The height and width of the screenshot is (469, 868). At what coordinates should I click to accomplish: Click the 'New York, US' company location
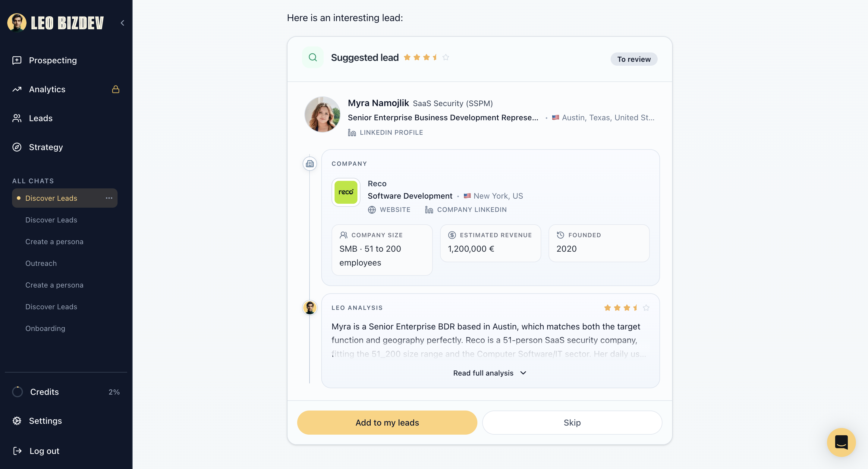click(498, 196)
